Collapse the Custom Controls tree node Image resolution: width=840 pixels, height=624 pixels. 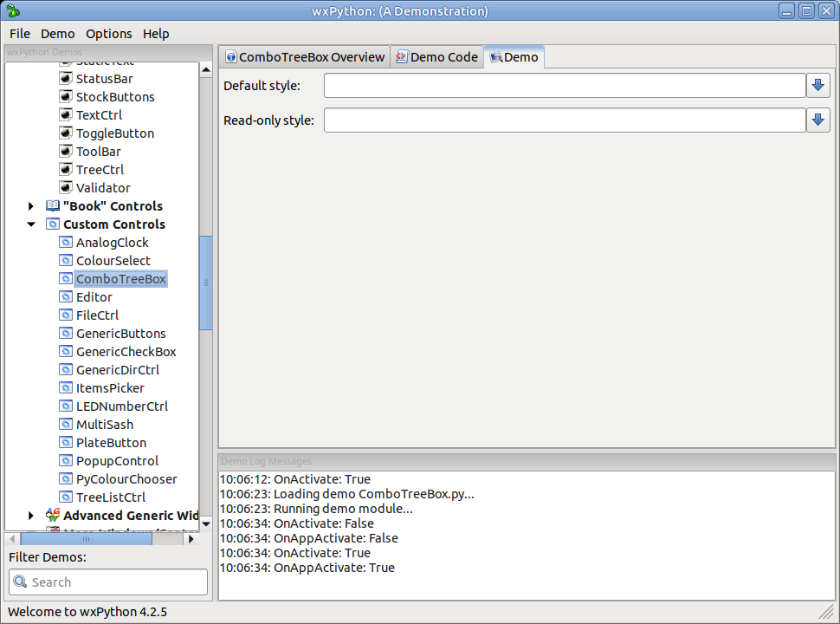pos(31,224)
